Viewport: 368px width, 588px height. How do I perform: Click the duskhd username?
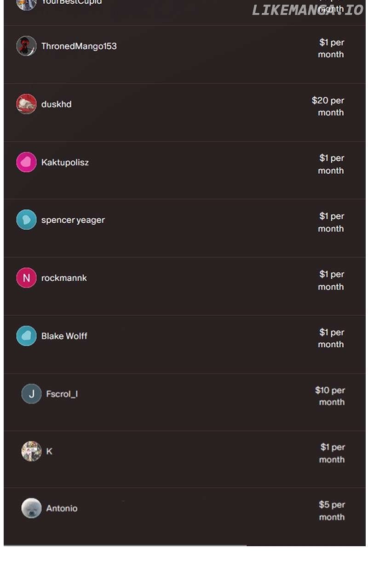tap(56, 104)
